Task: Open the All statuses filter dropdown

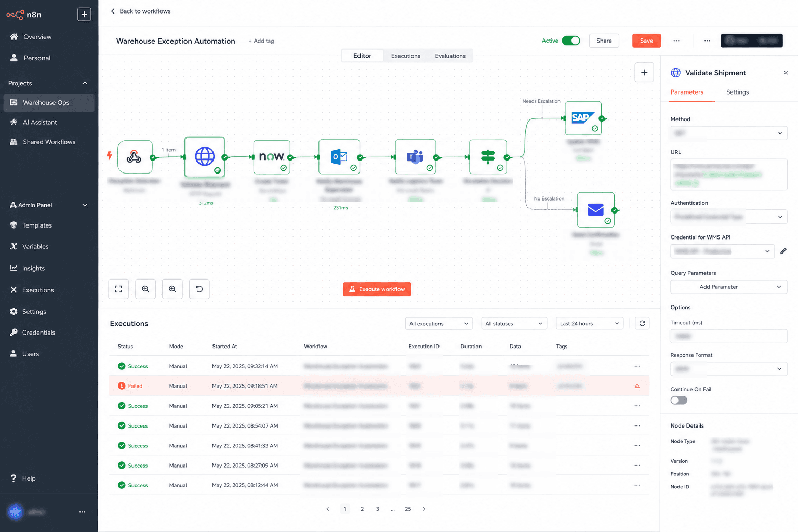Action: [x=514, y=324]
